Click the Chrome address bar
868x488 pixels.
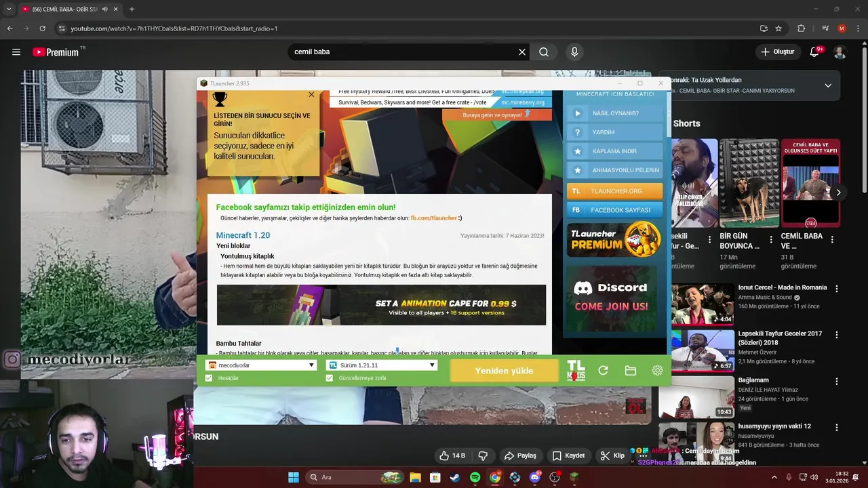[x=407, y=28]
